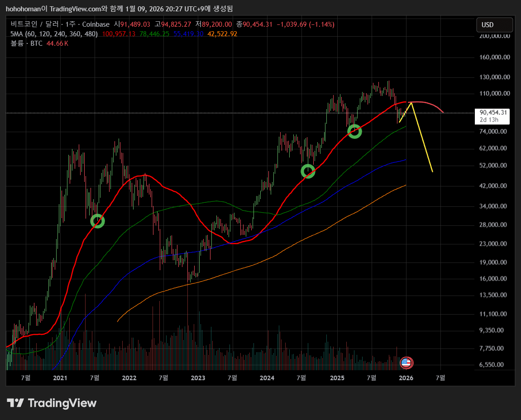Viewport: 521px width, 420px height.
Task: Select the 볼륨 · BTC volume indicator legend
Action: click(x=26, y=43)
